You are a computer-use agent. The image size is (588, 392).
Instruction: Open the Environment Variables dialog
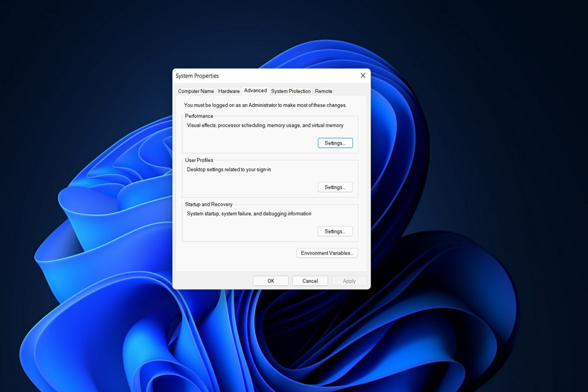click(x=327, y=253)
